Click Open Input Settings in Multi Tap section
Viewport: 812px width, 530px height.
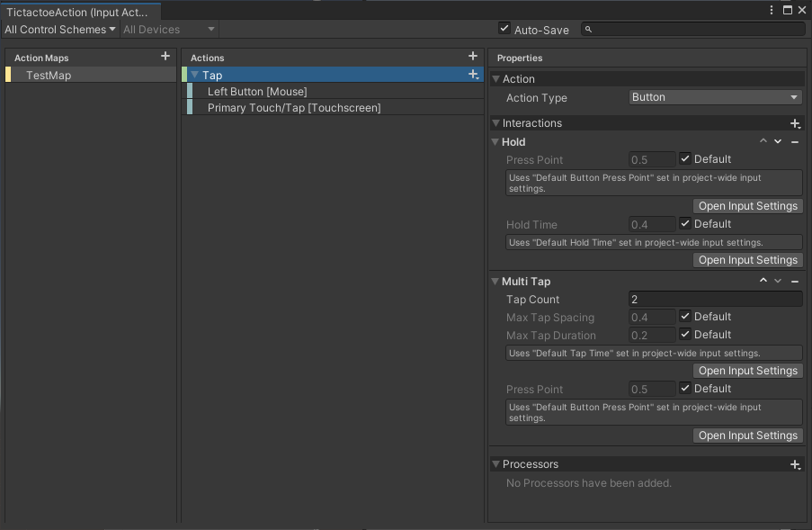click(x=747, y=370)
